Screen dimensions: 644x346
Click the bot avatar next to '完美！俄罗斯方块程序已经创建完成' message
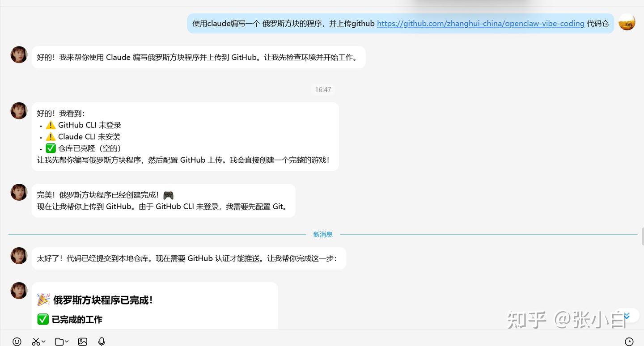click(x=19, y=192)
